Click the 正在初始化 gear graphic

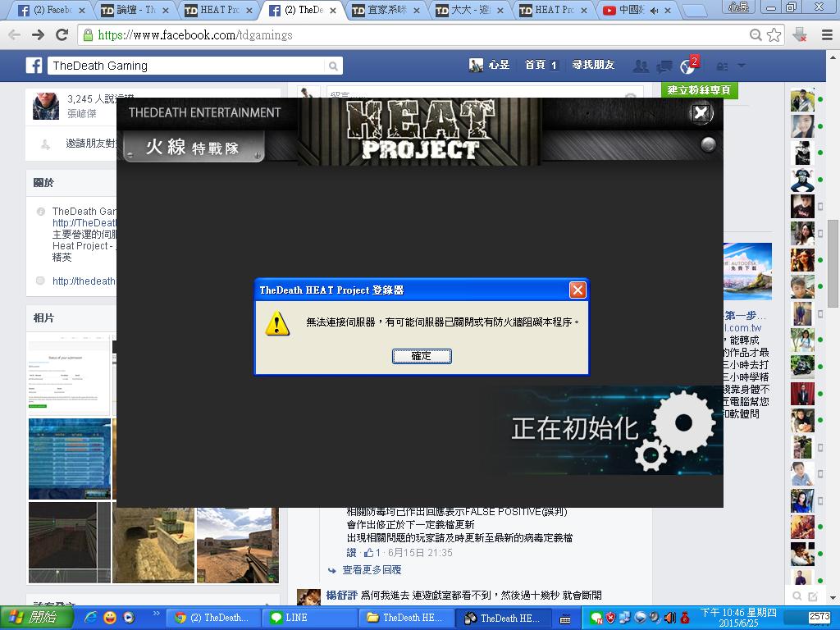coord(677,430)
